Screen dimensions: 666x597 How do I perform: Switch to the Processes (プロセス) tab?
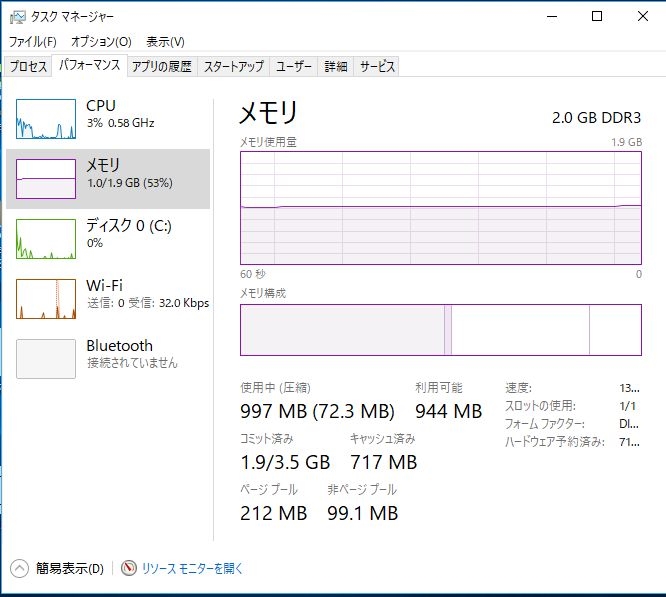pyautogui.click(x=28, y=67)
